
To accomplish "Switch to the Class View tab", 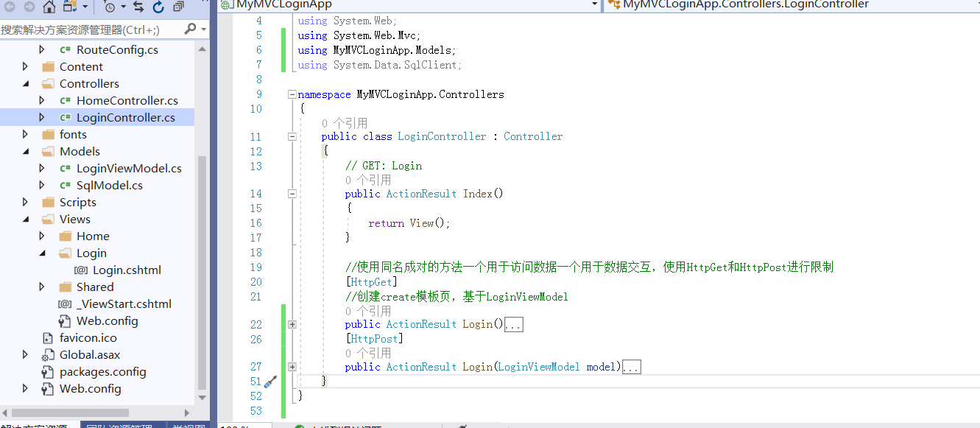I will click(x=188, y=426).
